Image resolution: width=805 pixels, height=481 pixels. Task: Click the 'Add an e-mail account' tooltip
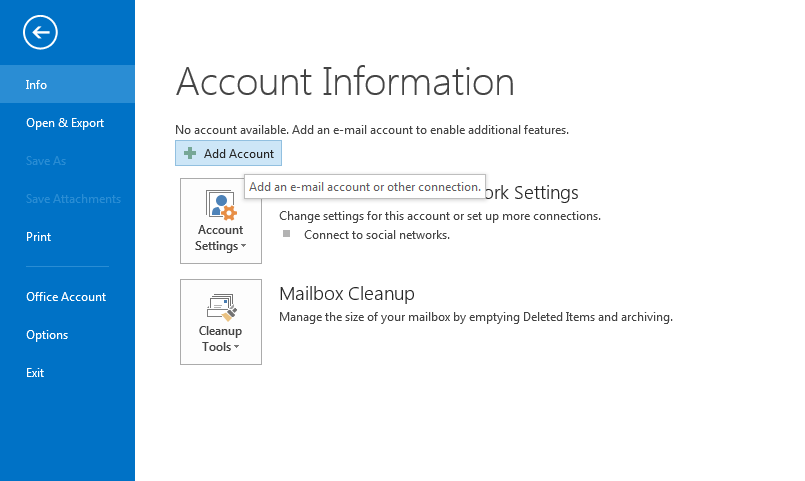[x=365, y=187]
